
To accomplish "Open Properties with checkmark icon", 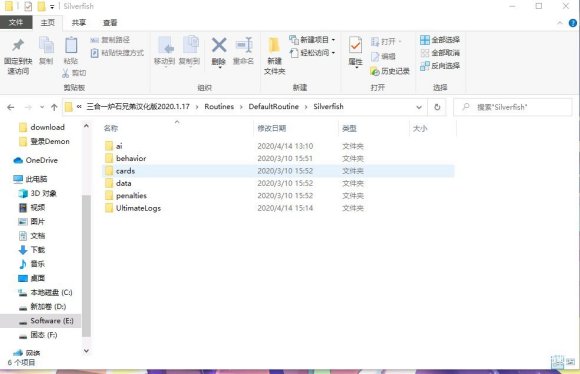I will tap(355, 45).
